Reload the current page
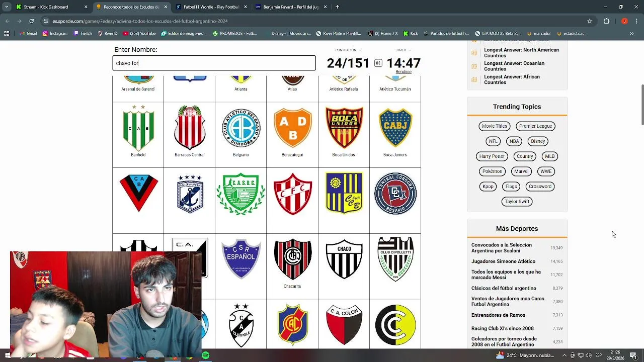644x362 pixels. point(31,21)
